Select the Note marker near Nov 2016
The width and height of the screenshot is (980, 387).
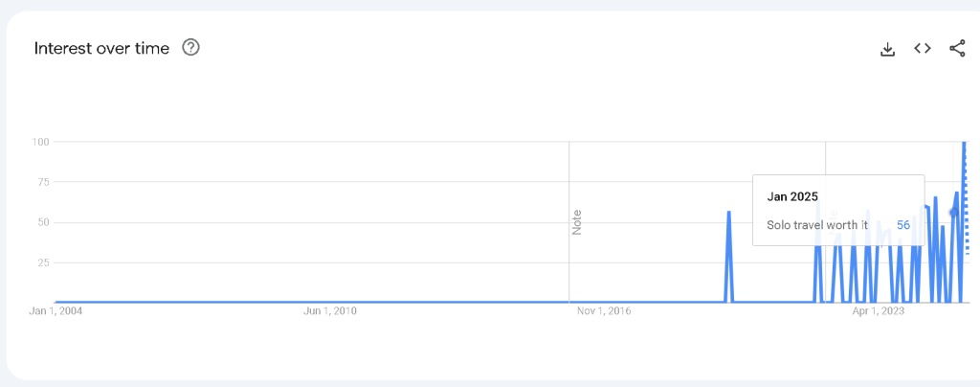(577, 222)
